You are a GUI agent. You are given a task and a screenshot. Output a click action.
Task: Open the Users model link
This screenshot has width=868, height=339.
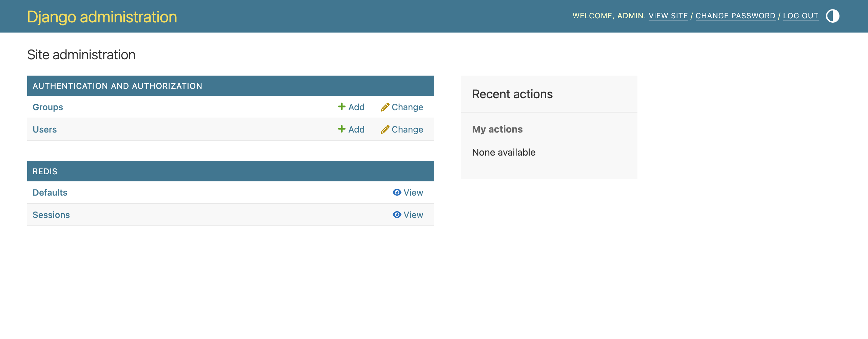(45, 129)
